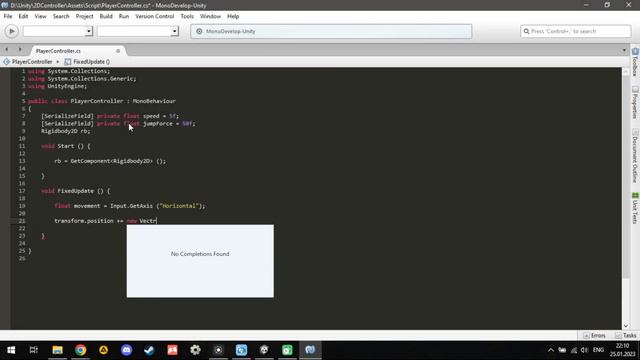Open the Edit menu

[x=23, y=16]
